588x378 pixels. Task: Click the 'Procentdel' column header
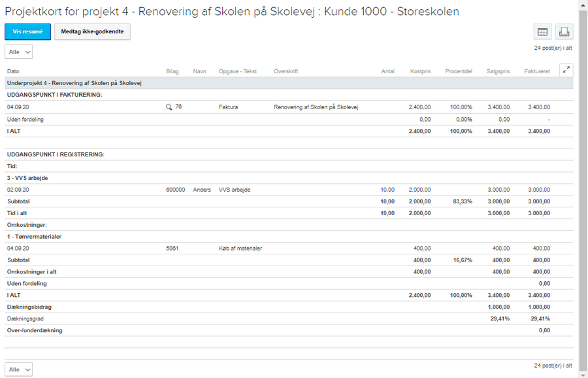coord(458,71)
